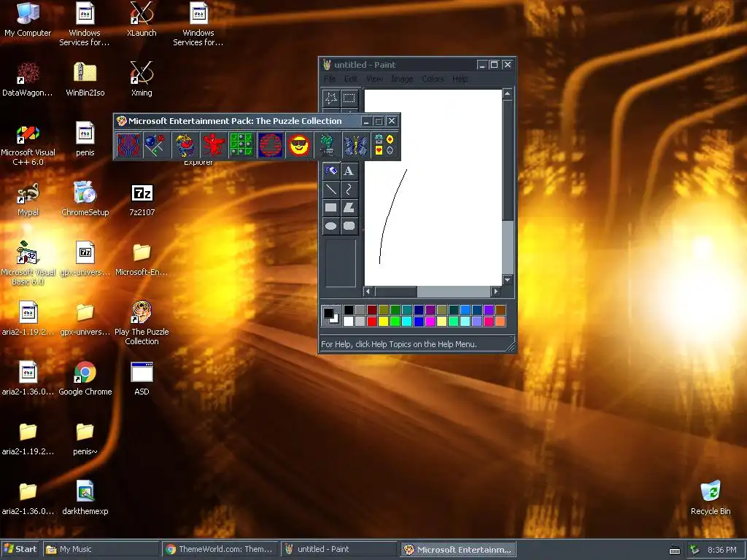Switch to untitled - Paint taskbar button

[x=338, y=549]
